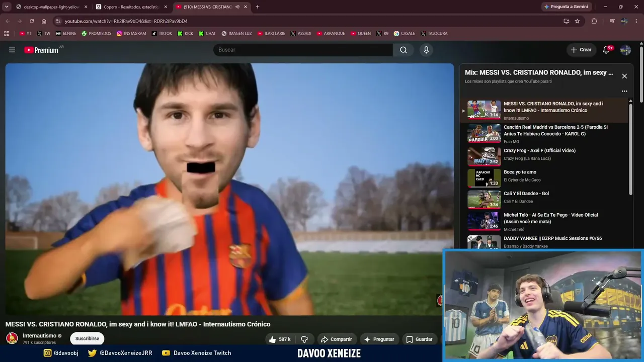The image size is (644, 362).
Task: Go back to the previous page
Action: click(x=8, y=21)
